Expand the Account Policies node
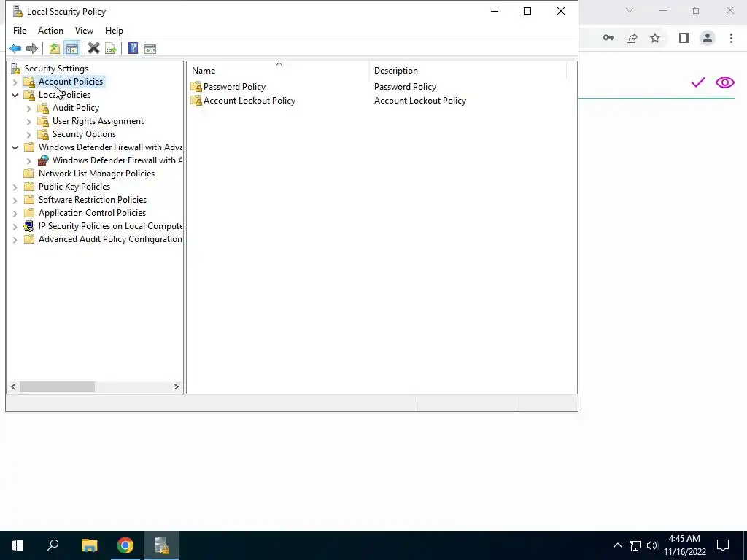The height and width of the screenshot is (560, 747). tap(15, 82)
